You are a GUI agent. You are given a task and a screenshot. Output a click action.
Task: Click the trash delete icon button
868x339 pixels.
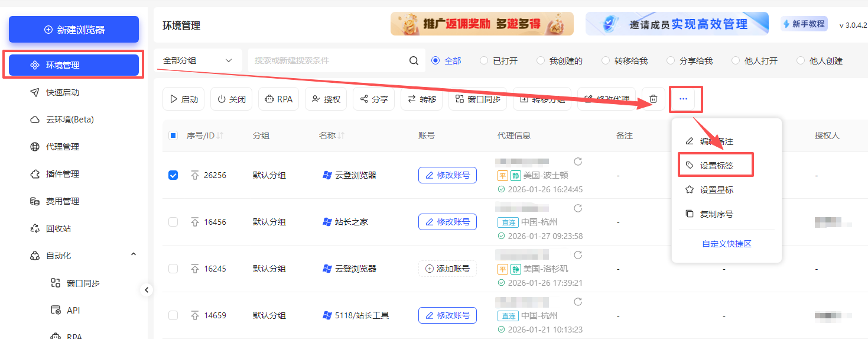654,99
